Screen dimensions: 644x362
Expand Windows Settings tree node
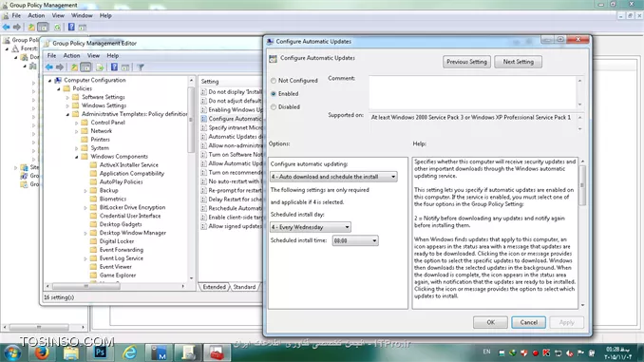tap(67, 105)
